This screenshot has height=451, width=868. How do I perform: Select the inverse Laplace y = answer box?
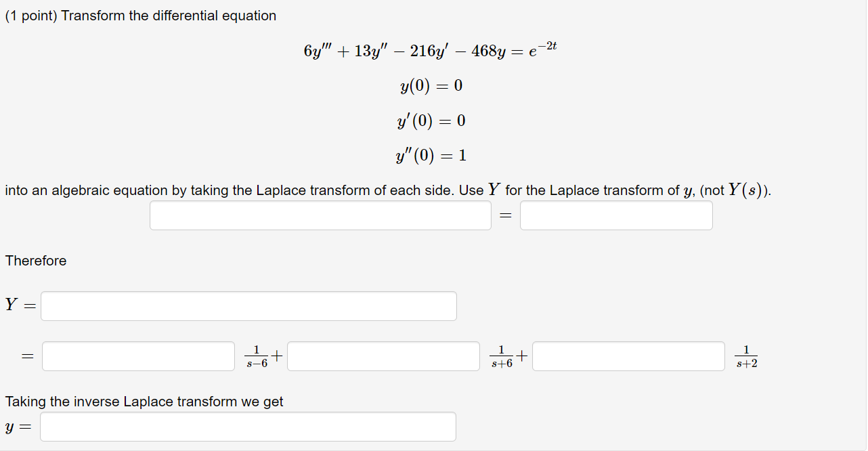(248, 426)
